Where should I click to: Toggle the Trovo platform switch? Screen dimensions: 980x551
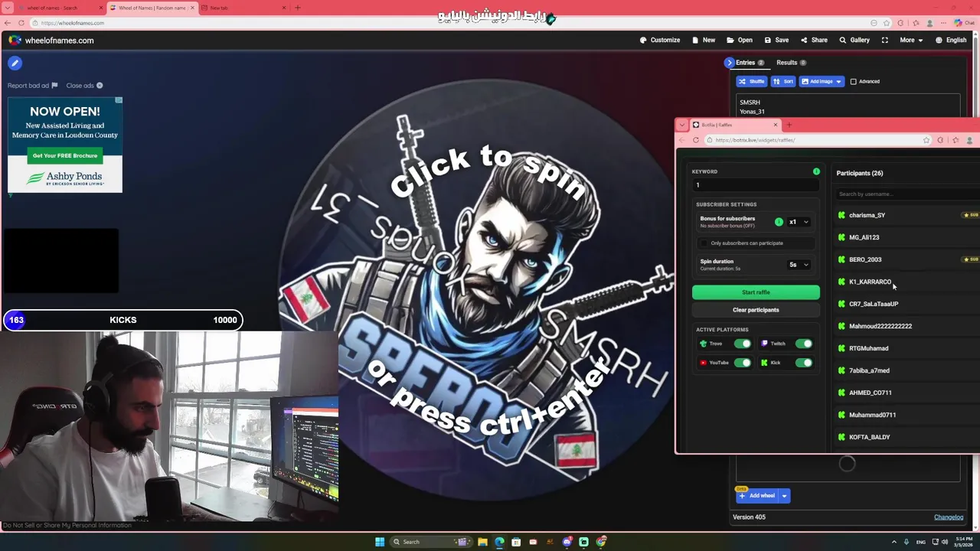click(x=742, y=344)
